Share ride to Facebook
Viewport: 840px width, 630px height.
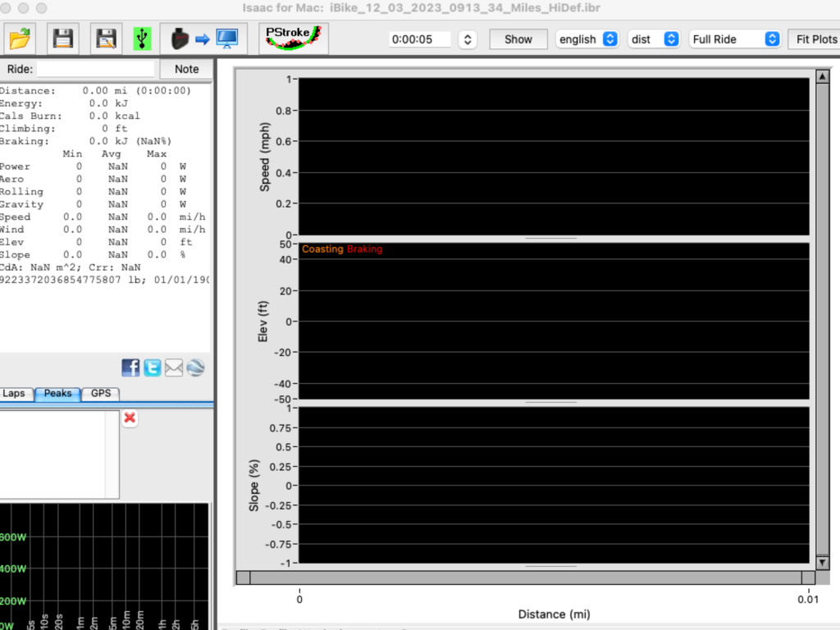[x=130, y=367]
